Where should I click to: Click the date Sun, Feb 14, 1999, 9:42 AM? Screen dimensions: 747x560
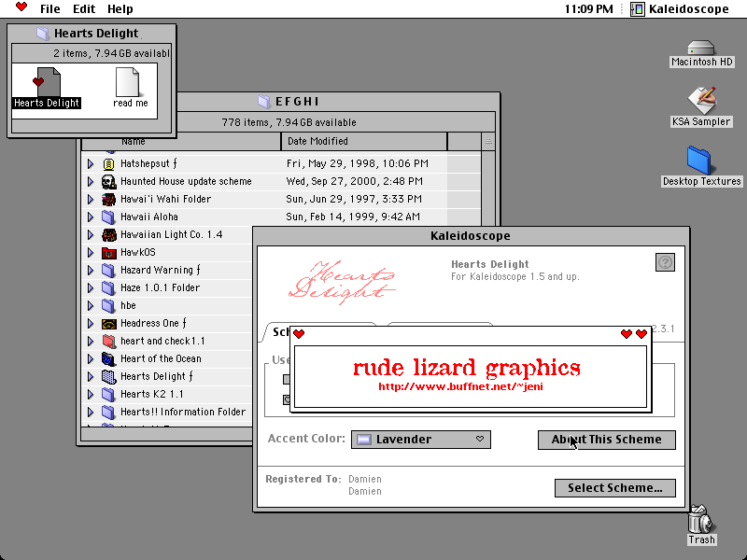(353, 217)
